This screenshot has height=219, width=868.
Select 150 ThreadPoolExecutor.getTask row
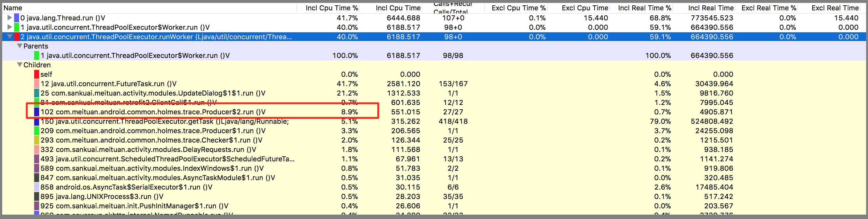click(x=434, y=121)
